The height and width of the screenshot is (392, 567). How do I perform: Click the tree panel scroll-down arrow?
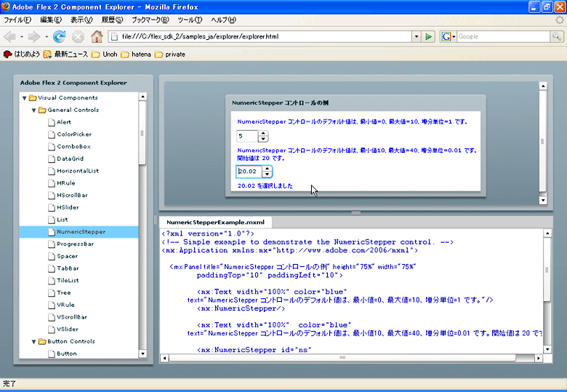(142, 354)
